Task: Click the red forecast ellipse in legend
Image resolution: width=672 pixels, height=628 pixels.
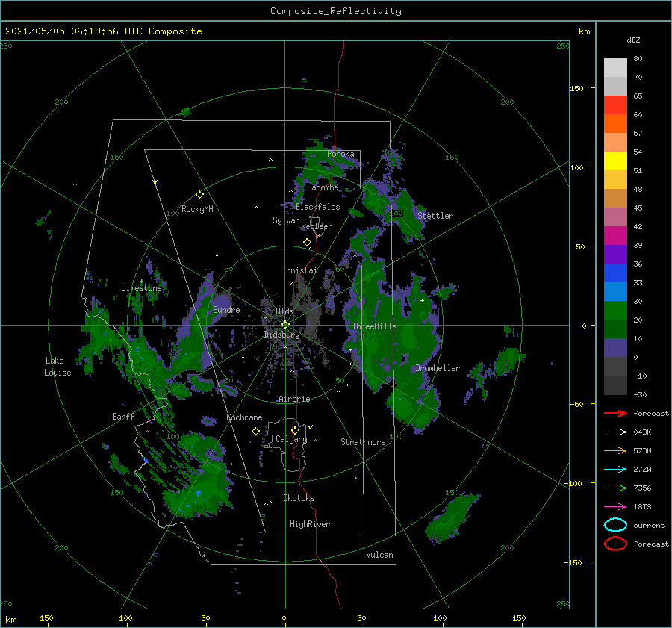Action: 615,544
